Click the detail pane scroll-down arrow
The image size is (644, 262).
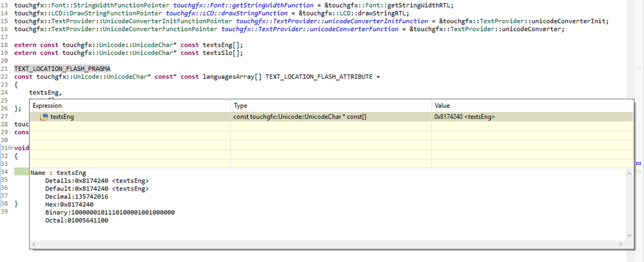629,236
